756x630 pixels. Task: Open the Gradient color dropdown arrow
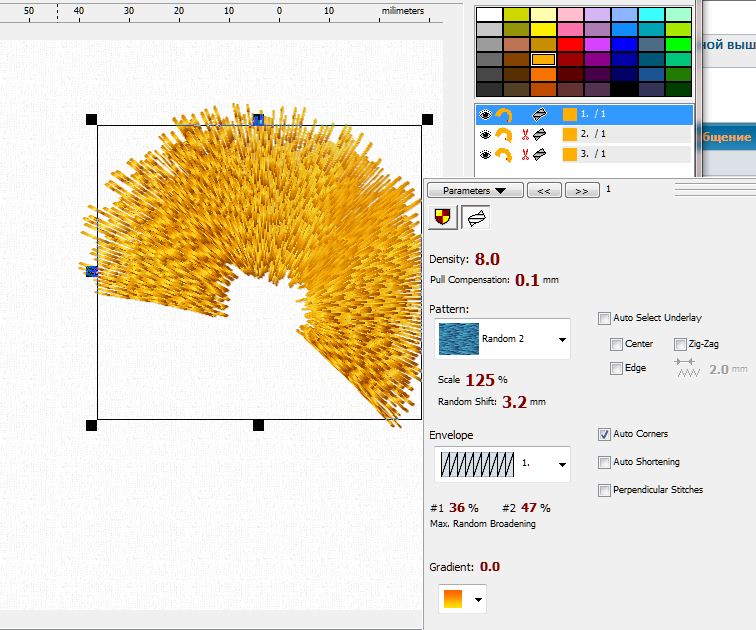pyautogui.click(x=478, y=600)
